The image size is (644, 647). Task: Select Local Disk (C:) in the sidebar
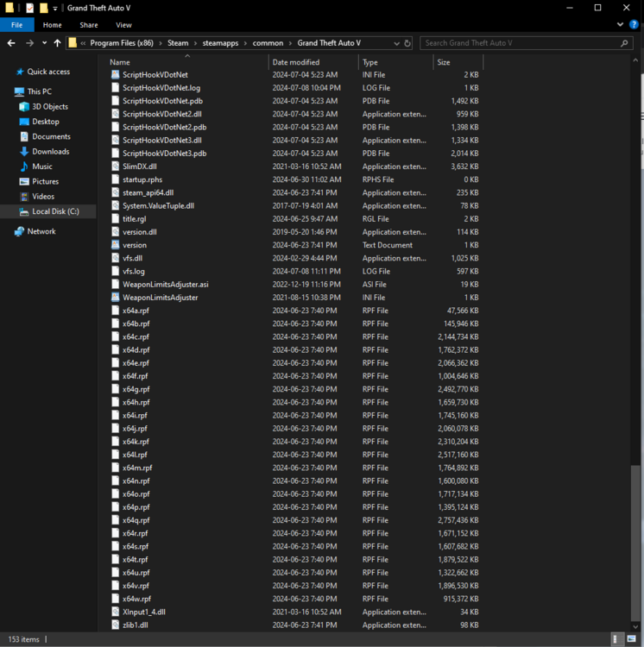(48, 211)
